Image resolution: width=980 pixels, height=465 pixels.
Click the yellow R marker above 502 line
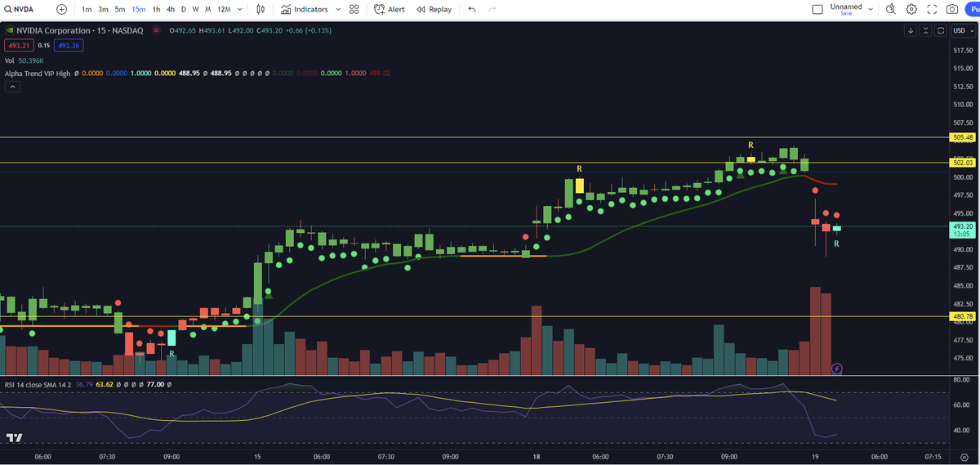[751, 145]
